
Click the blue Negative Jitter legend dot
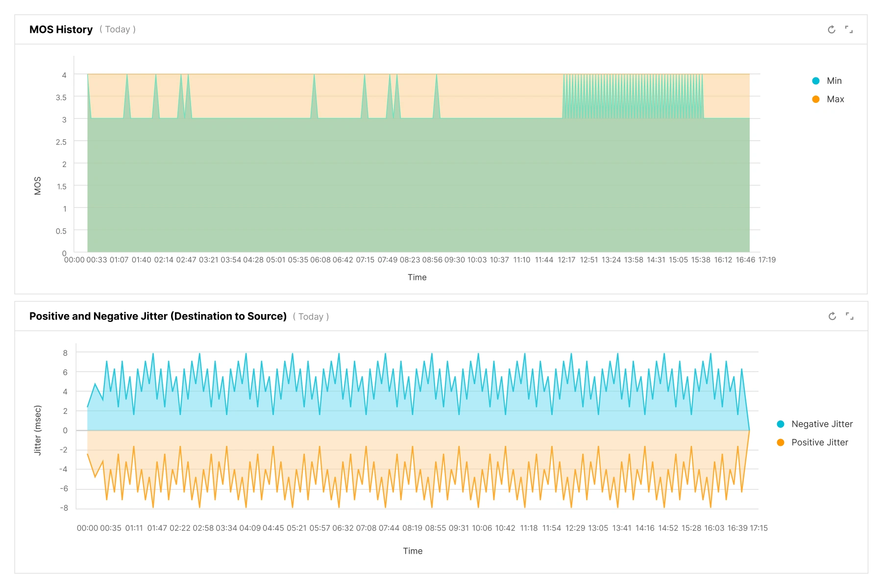781,424
